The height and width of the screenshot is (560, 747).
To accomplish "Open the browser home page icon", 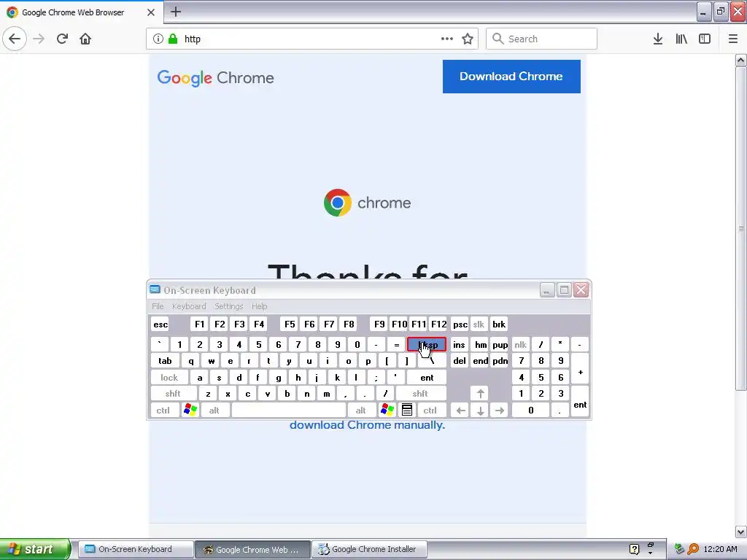I will click(85, 39).
